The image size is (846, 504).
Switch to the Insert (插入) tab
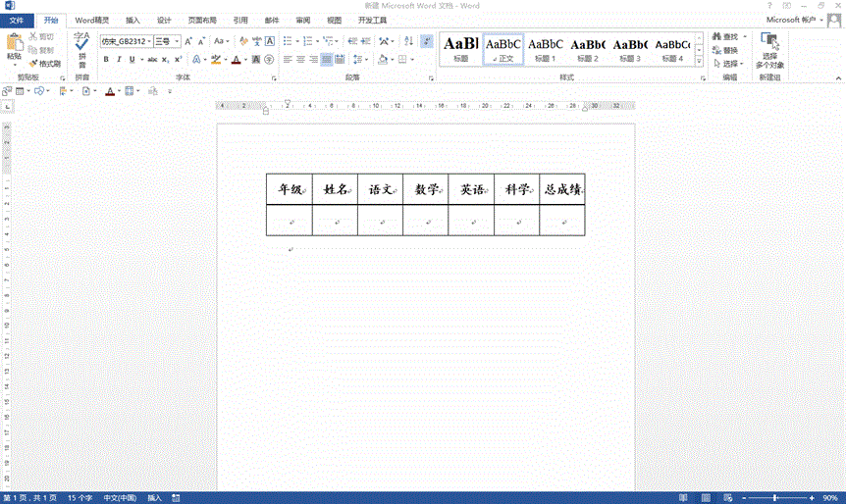tap(132, 20)
